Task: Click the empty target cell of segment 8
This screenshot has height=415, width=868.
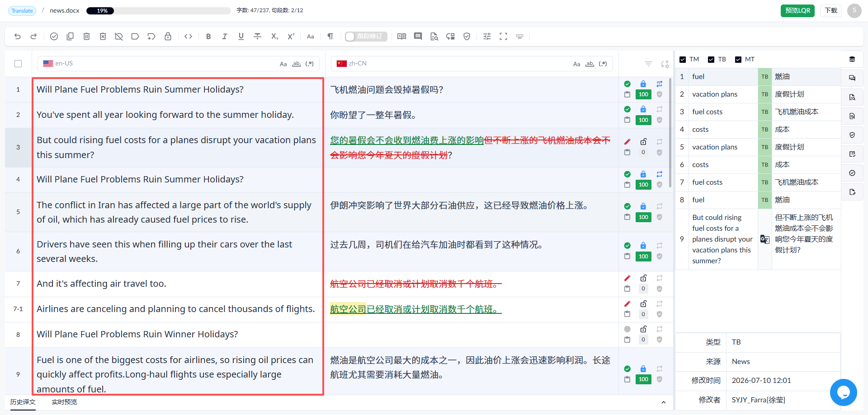Action: pyautogui.click(x=472, y=335)
